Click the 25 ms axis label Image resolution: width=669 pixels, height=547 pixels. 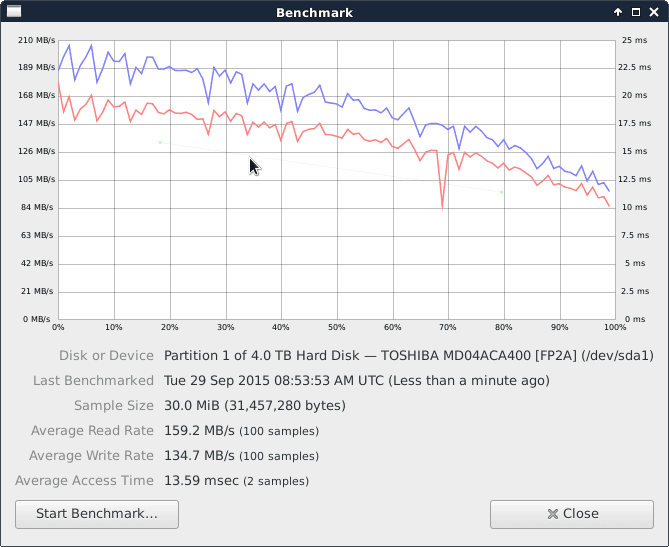[634, 40]
